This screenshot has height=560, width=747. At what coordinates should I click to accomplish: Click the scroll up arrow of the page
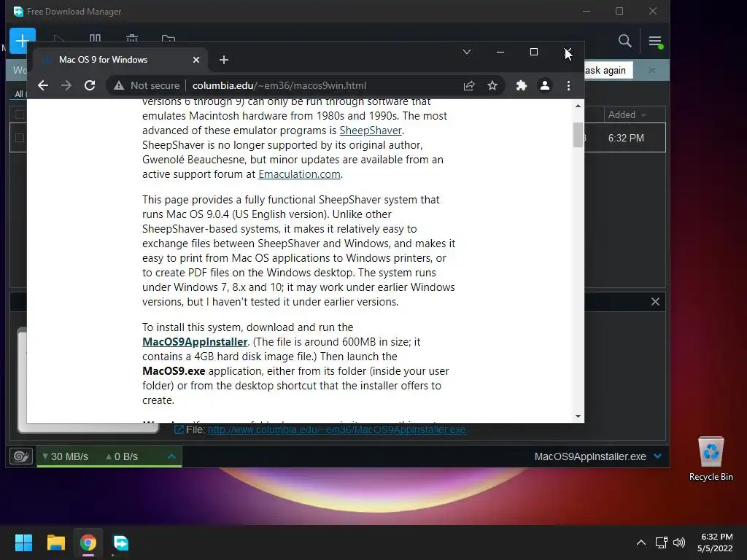coord(578,106)
